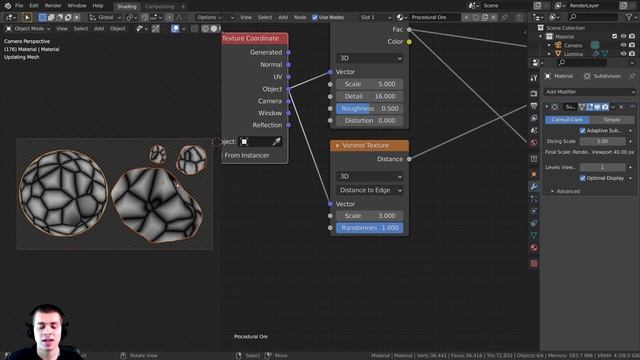This screenshot has height=360, width=640.
Task: Open the Options dropdown in header
Action: (x=209, y=18)
